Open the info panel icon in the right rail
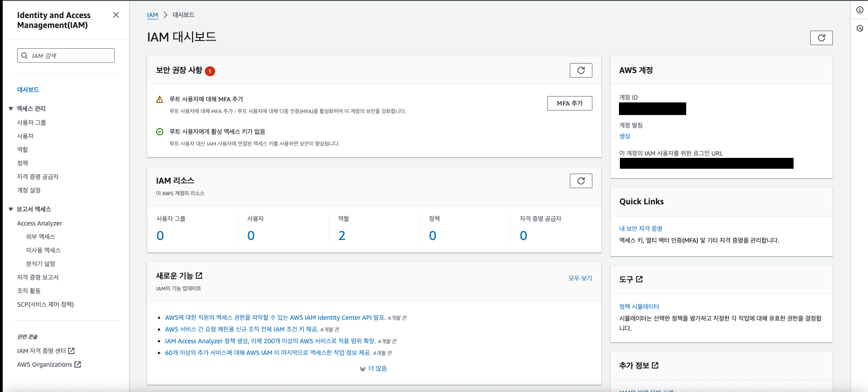Viewport: 868px width, 392px height. (860, 10)
